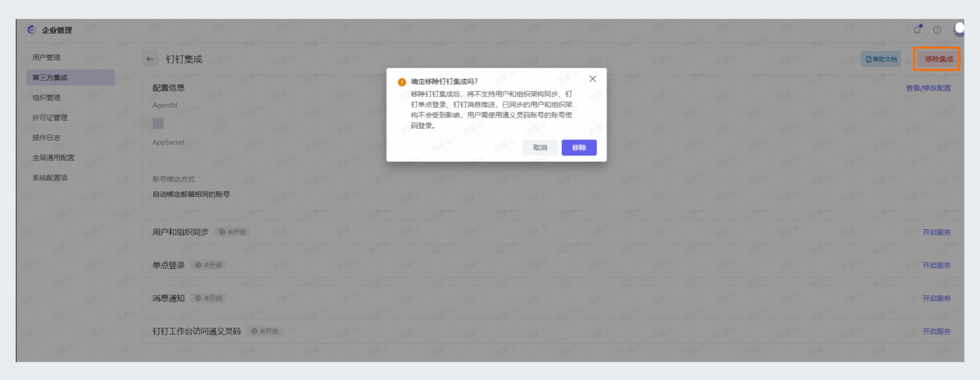Click the 钉钉工作台访问通义灵码 row title
980x380 pixels.
point(197,331)
